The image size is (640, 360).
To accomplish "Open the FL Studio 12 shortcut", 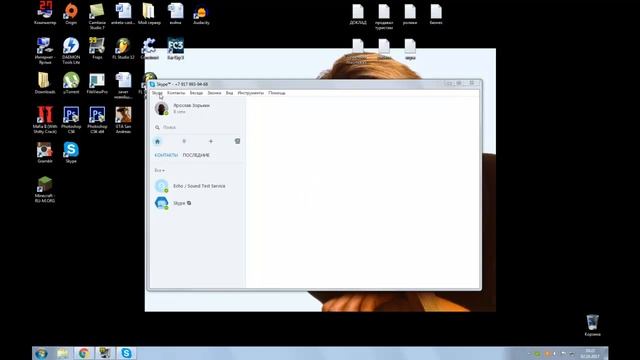I will [123, 48].
